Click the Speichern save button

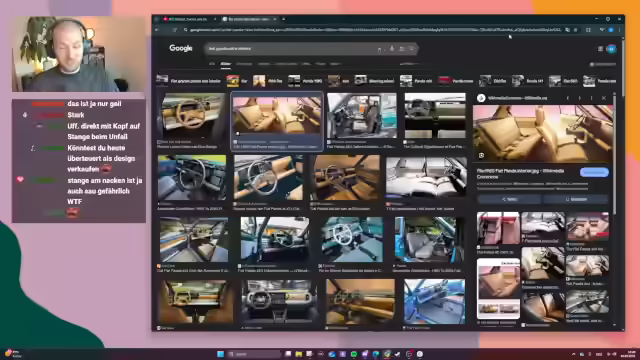(576, 199)
